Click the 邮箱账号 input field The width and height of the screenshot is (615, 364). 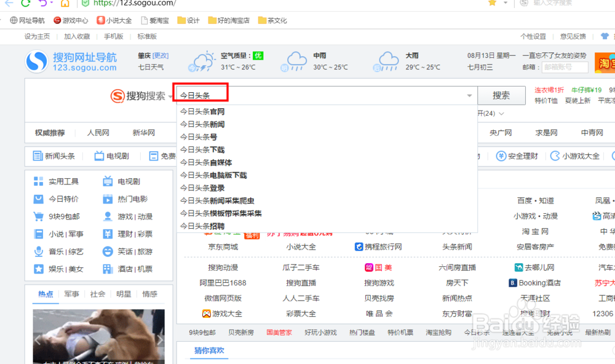click(565, 67)
